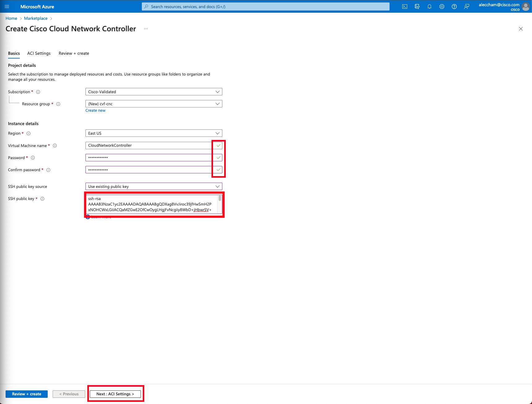Click the Virtual Machine name field
The image size is (532, 404).
154,145
